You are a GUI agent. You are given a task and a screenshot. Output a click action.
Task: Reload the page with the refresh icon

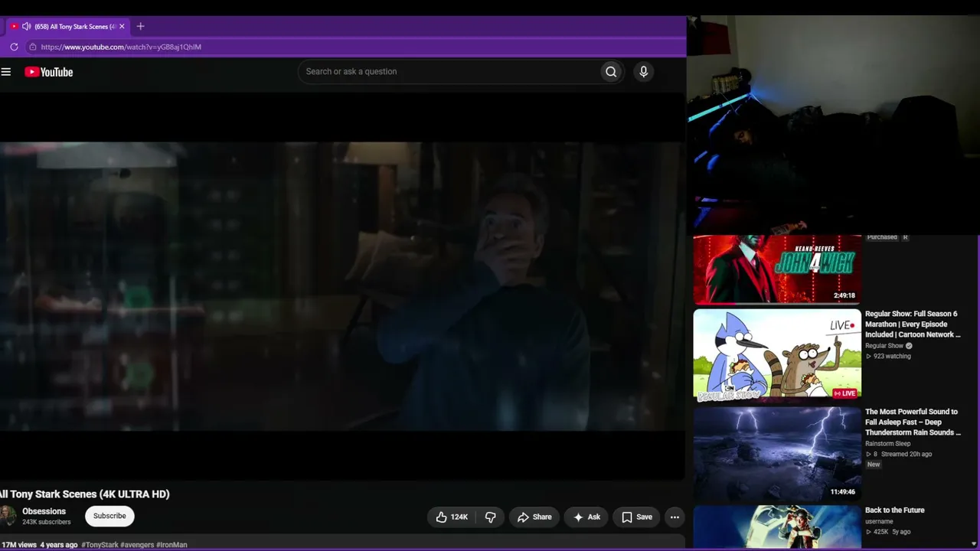(x=14, y=47)
